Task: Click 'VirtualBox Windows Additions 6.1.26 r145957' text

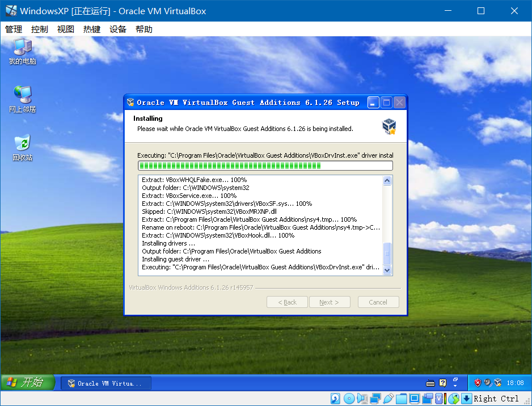Action: (x=191, y=287)
